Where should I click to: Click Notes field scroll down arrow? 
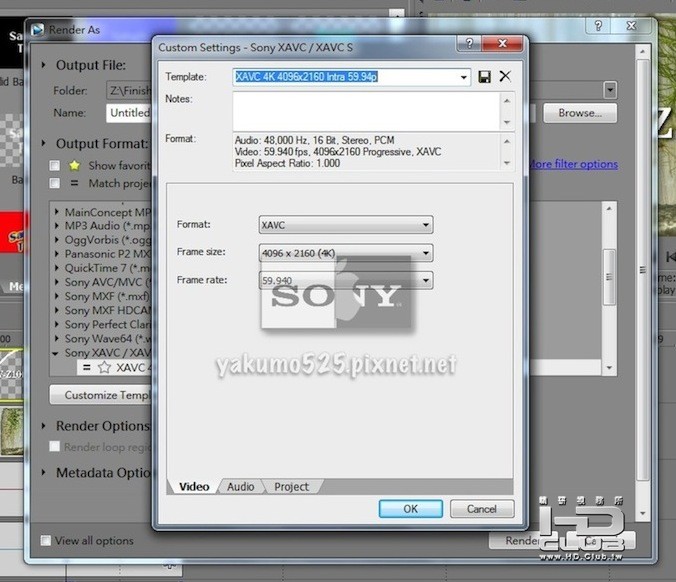[507, 122]
